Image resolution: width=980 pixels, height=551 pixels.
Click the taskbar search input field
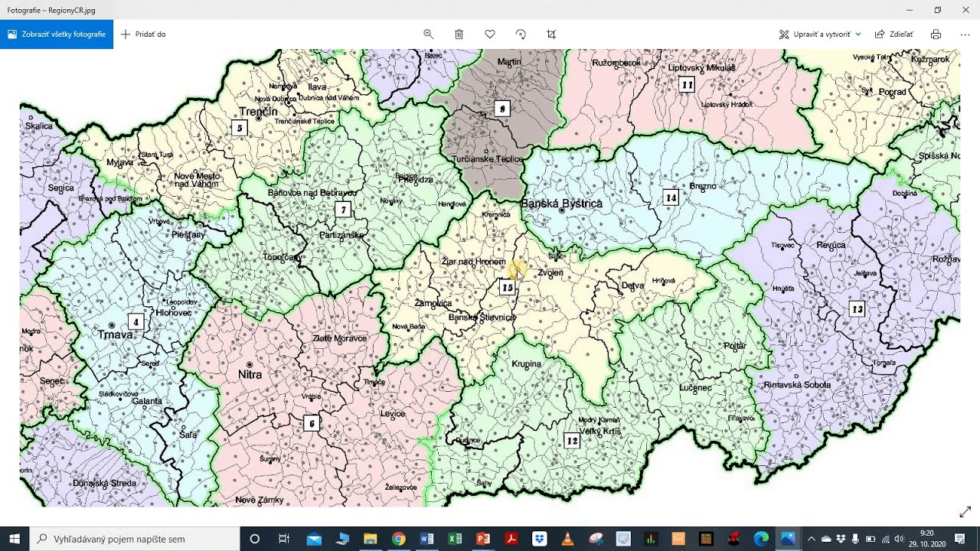pos(135,539)
